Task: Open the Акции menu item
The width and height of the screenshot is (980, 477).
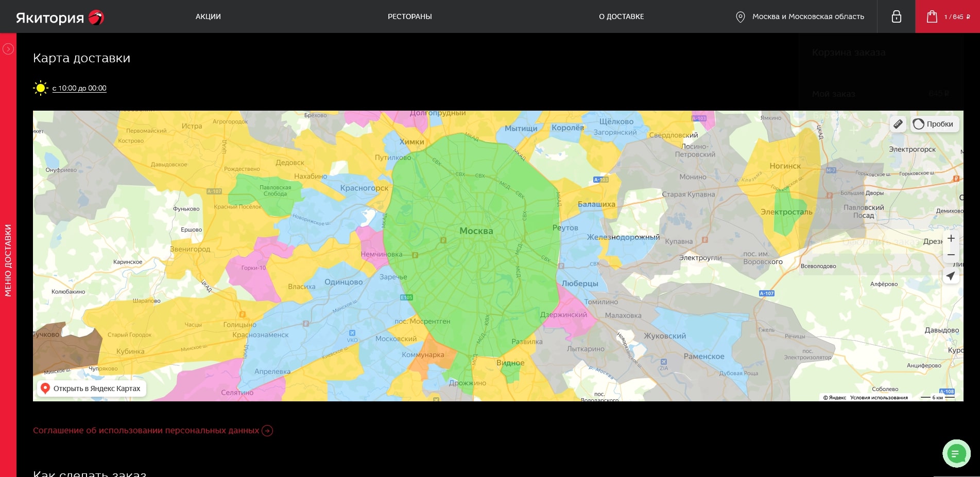Action: pos(208,16)
